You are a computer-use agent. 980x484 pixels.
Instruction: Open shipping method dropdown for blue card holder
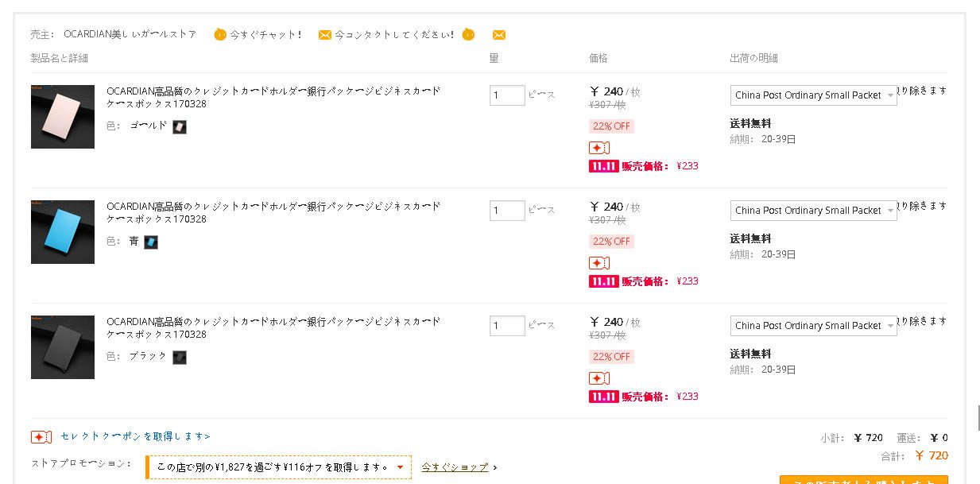(814, 211)
